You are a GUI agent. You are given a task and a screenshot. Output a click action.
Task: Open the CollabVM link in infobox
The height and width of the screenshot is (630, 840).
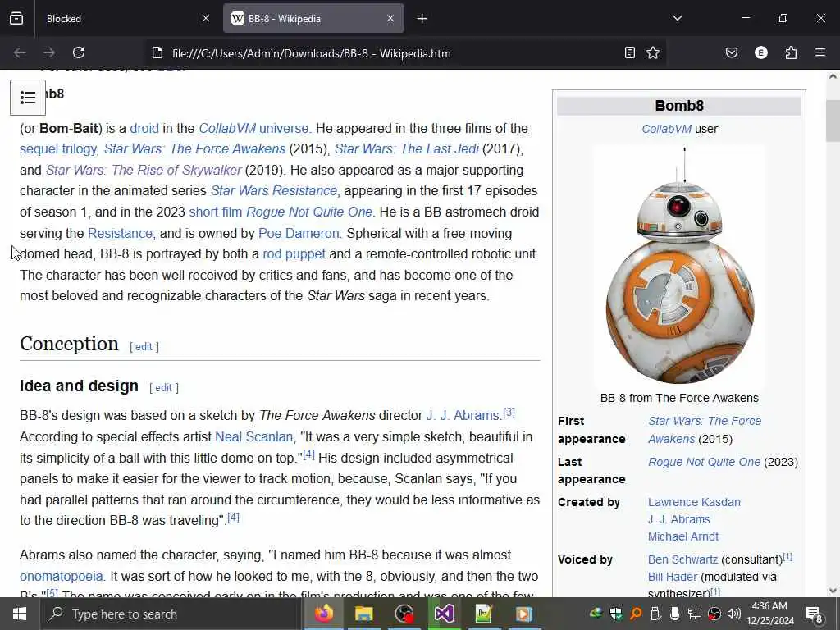[x=666, y=129]
